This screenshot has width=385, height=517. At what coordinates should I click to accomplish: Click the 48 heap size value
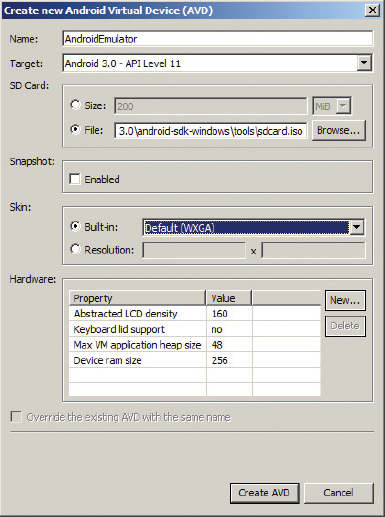229,345
